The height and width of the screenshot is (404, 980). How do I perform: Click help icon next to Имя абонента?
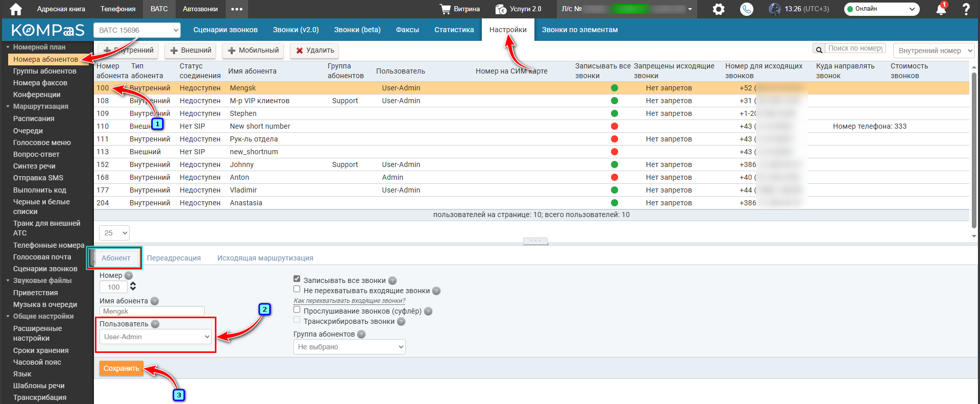coord(155,301)
